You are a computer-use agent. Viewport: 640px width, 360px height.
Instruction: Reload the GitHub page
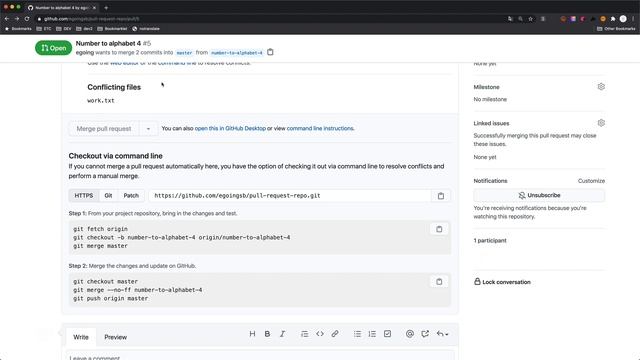coord(27,19)
